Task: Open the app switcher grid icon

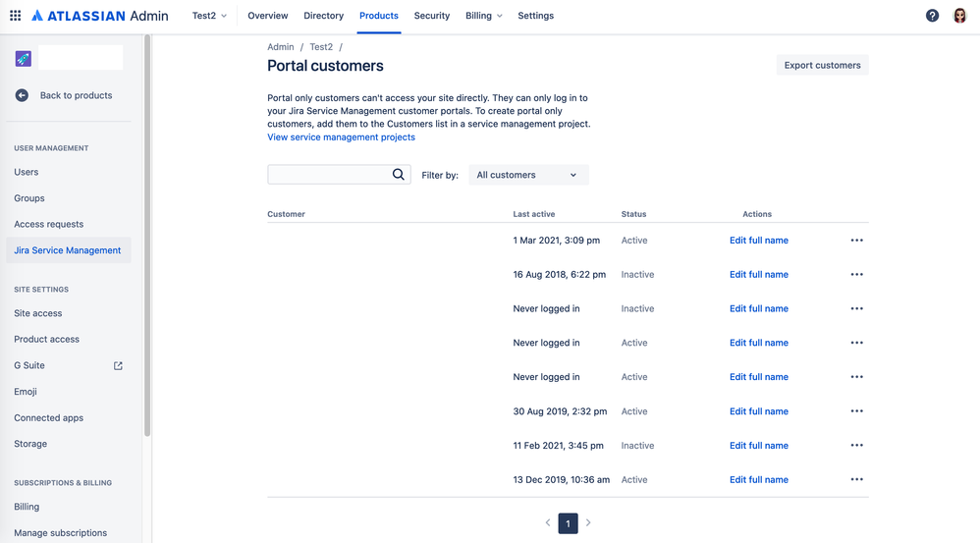Action: click(16, 16)
